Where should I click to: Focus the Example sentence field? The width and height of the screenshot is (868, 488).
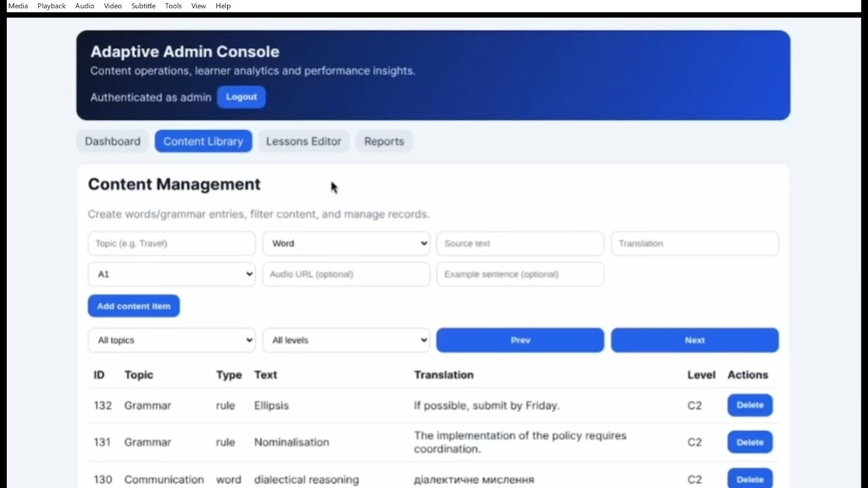click(520, 274)
